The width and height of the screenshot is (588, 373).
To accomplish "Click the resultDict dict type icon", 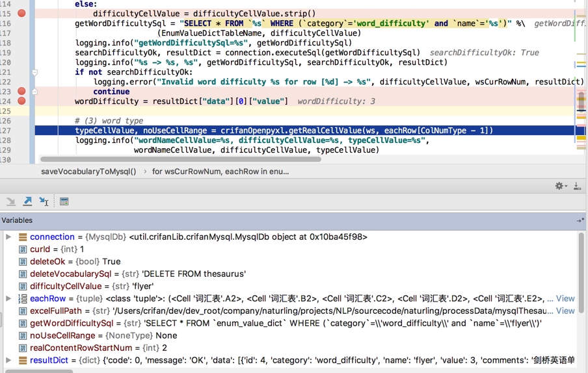I will (x=23, y=360).
